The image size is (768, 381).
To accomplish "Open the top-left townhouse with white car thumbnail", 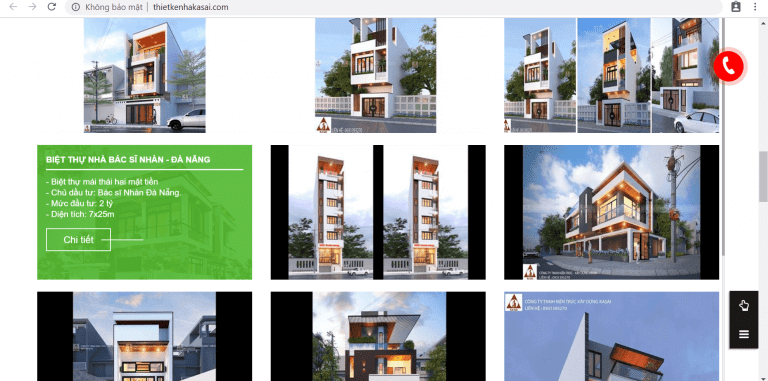I will click(144, 75).
